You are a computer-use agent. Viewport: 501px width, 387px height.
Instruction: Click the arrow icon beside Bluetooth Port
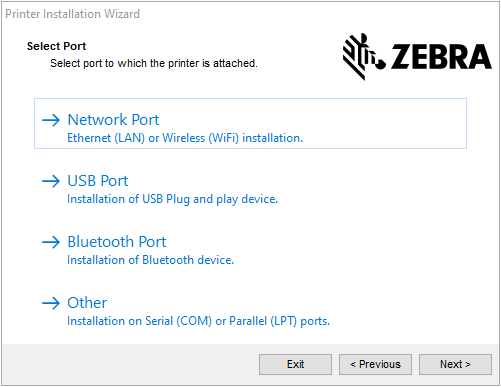click(51, 242)
